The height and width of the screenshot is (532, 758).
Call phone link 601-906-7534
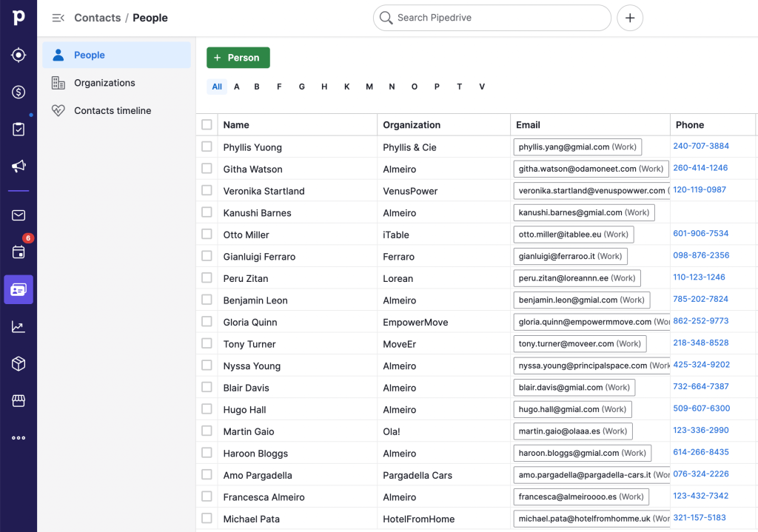click(x=700, y=233)
